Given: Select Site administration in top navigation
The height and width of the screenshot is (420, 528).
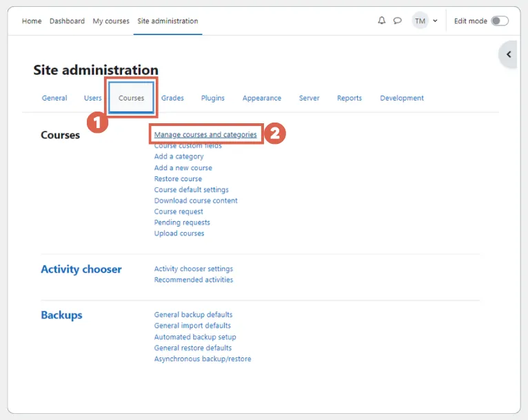Looking at the screenshot, I should (x=167, y=21).
